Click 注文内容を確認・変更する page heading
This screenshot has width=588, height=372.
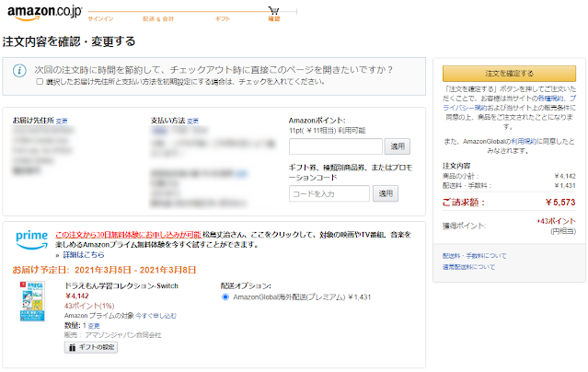click(69, 41)
